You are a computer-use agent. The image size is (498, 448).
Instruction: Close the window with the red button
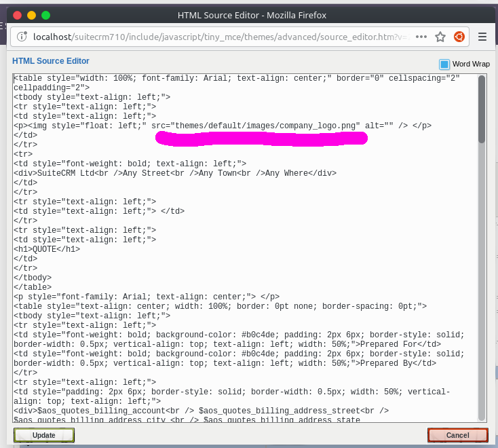[17, 15]
